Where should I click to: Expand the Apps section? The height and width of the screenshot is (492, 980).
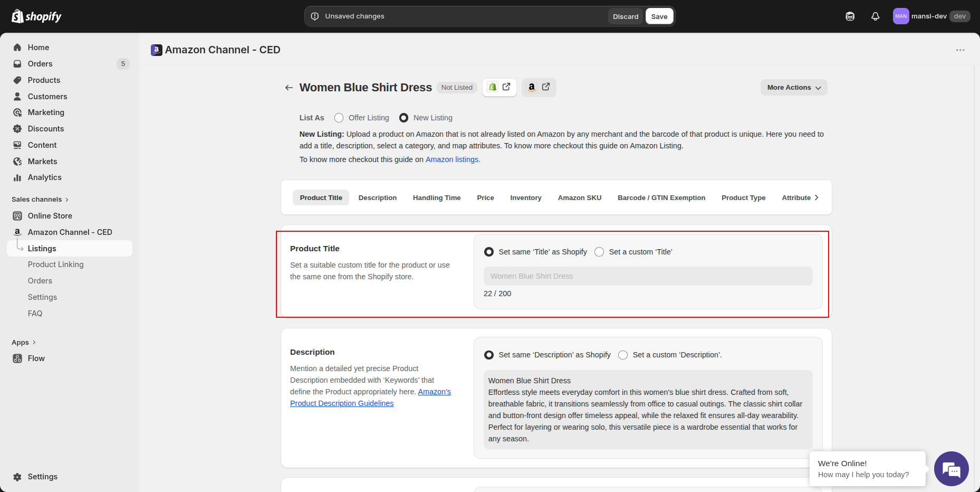[x=24, y=343]
